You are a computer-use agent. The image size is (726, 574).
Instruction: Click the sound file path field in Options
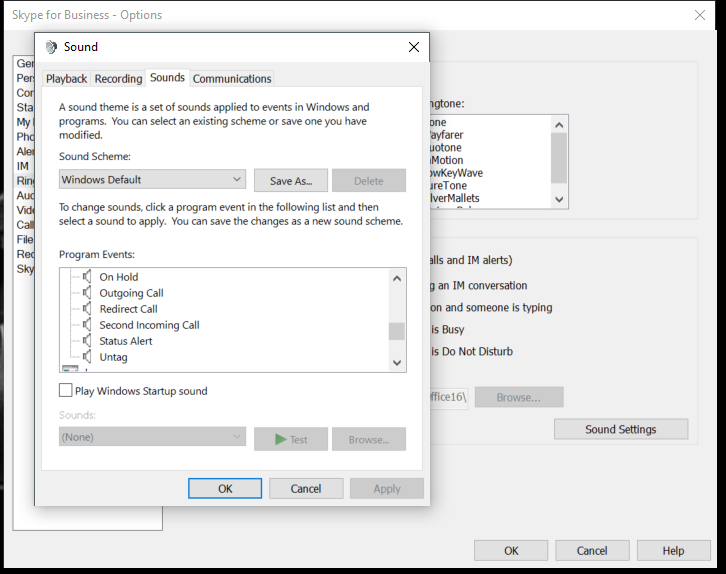point(449,397)
